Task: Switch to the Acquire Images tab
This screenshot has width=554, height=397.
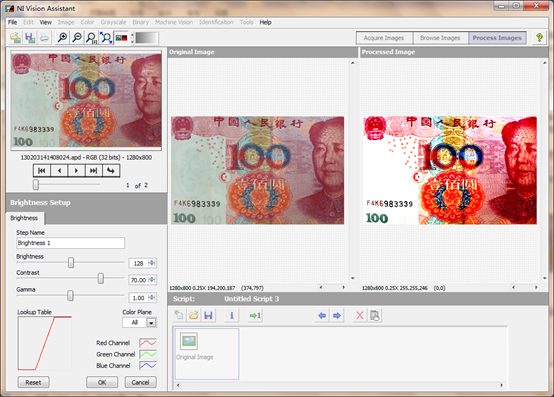Action: (384, 38)
